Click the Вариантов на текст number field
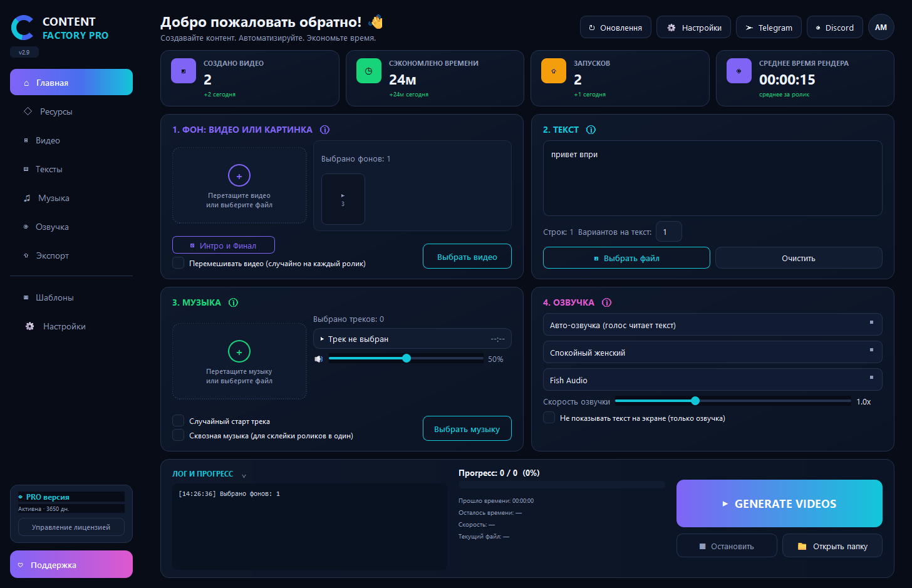The image size is (912, 588). click(x=669, y=232)
